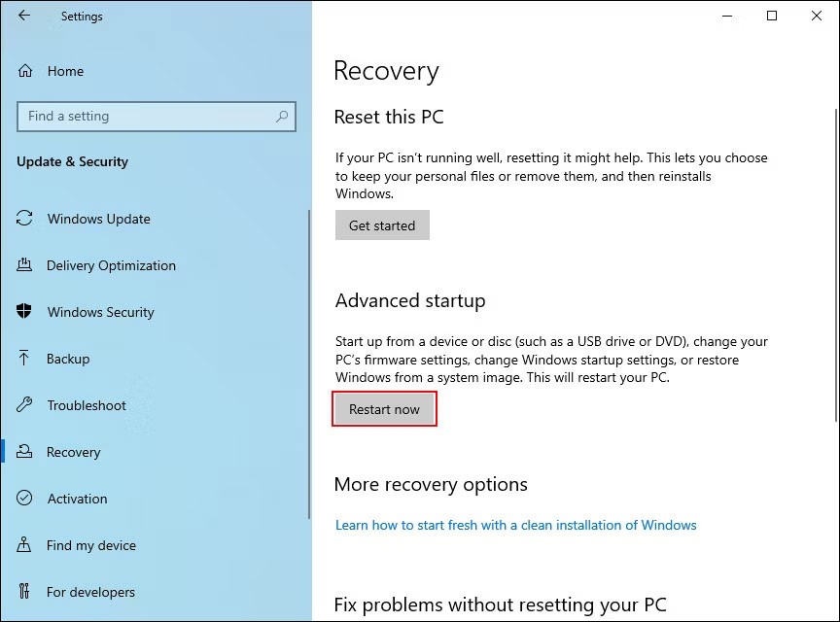Click the Troubleshoot wrench icon
840x622 pixels.
pyautogui.click(x=25, y=405)
